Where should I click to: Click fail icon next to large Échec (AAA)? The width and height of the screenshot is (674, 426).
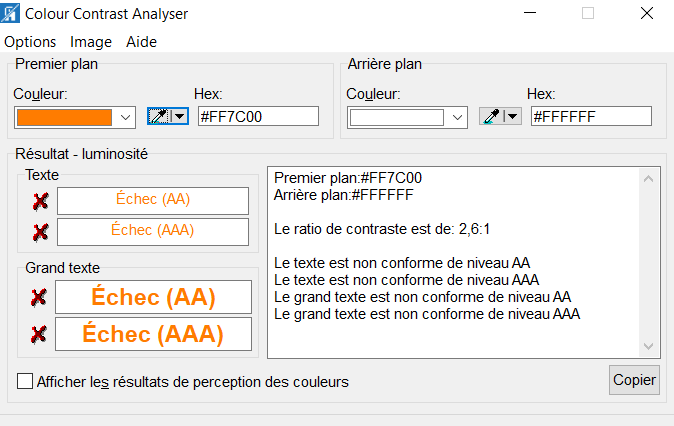coord(38,334)
